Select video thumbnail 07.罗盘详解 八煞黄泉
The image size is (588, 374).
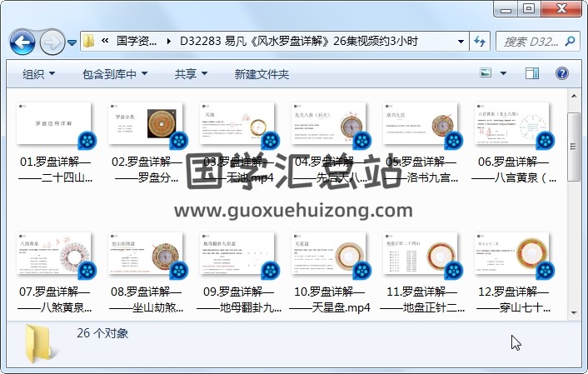(x=54, y=253)
